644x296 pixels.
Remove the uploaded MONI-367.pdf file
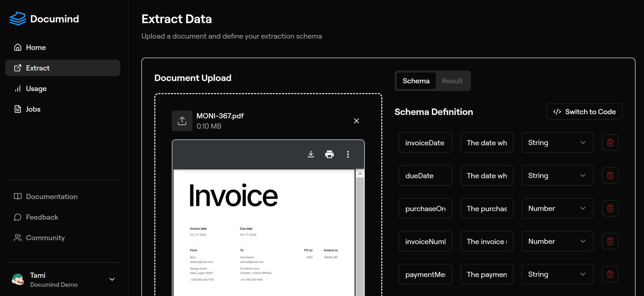[356, 121]
